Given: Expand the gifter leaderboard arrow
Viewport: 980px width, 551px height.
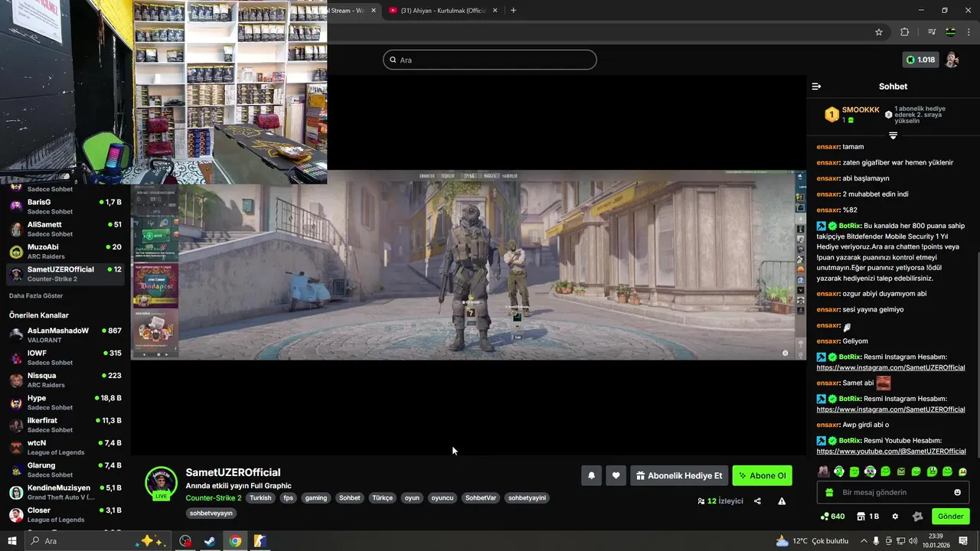Looking at the screenshot, I should (x=893, y=135).
